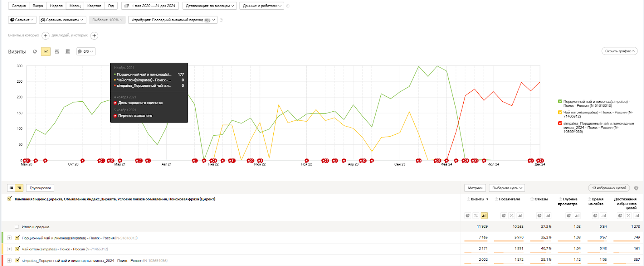
Task: Open the Атрибуция dropdown
Action: tap(173, 20)
